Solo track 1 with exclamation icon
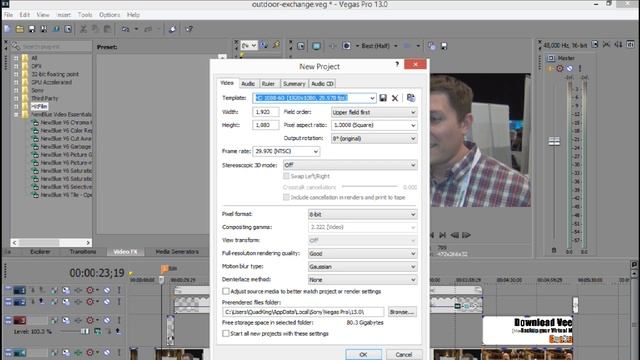Screen dimensions: 640x360 point(119,290)
